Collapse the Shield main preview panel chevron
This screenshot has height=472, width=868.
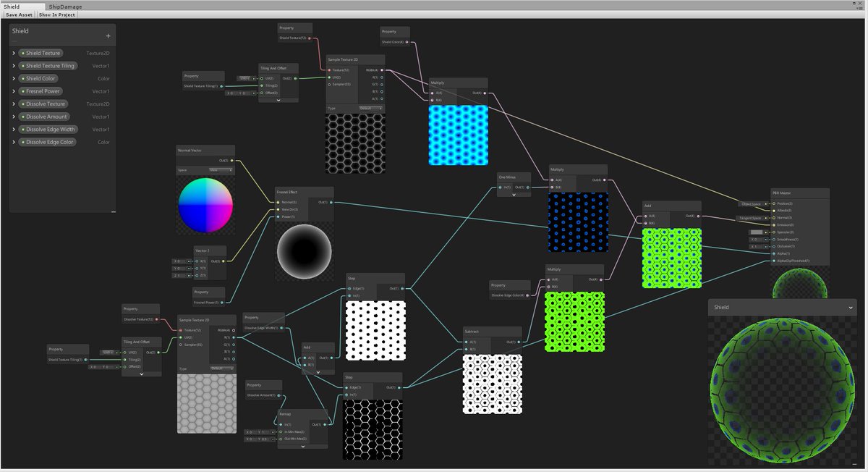[x=851, y=308]
